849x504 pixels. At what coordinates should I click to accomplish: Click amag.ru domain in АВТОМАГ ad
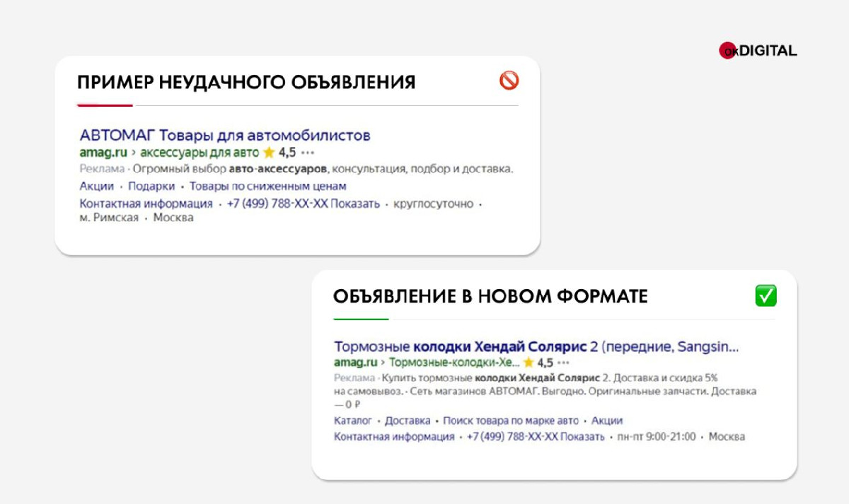coord(103,152)
